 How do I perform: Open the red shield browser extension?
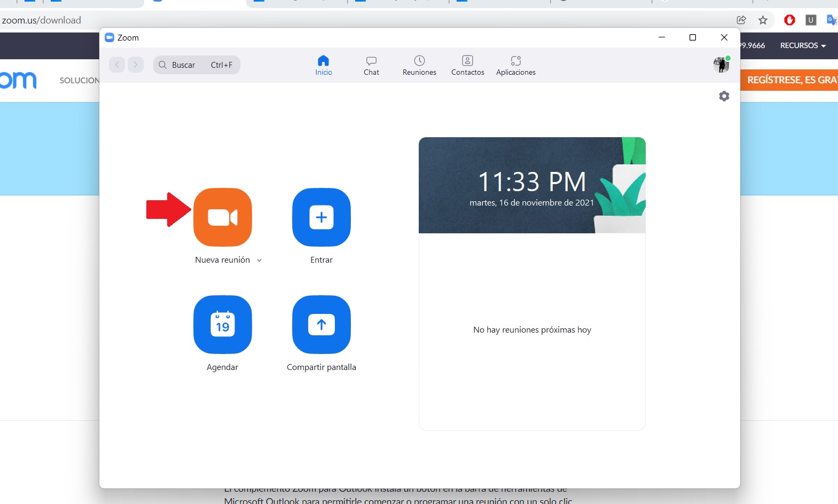pos(789,20)
